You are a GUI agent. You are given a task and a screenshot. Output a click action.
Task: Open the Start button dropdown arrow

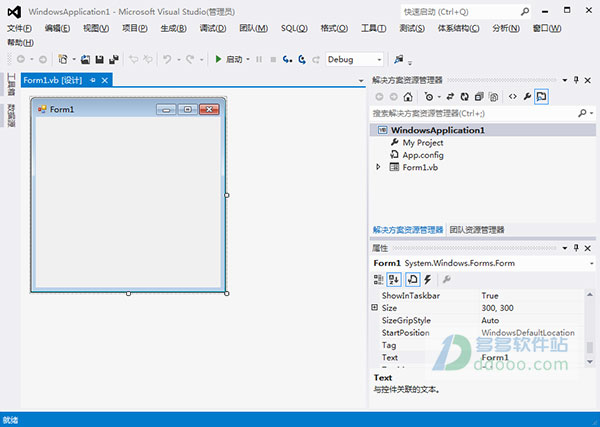(248, 59)
